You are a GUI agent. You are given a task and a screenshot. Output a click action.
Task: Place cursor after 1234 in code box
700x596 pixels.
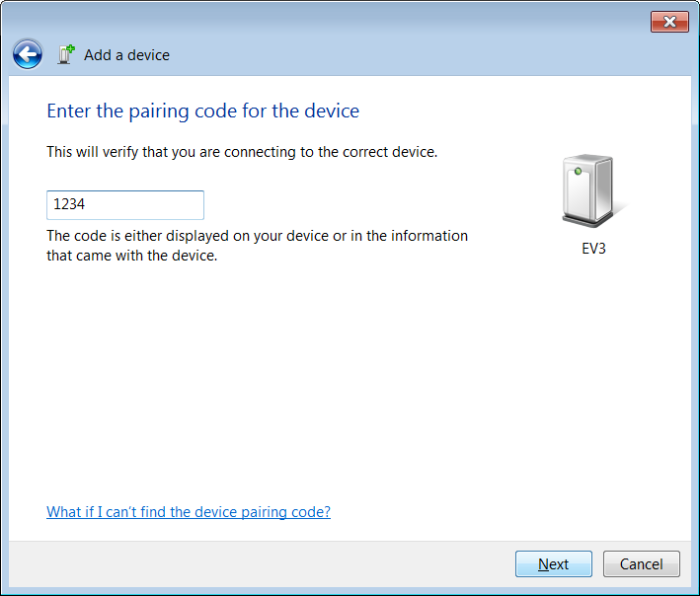89,205
